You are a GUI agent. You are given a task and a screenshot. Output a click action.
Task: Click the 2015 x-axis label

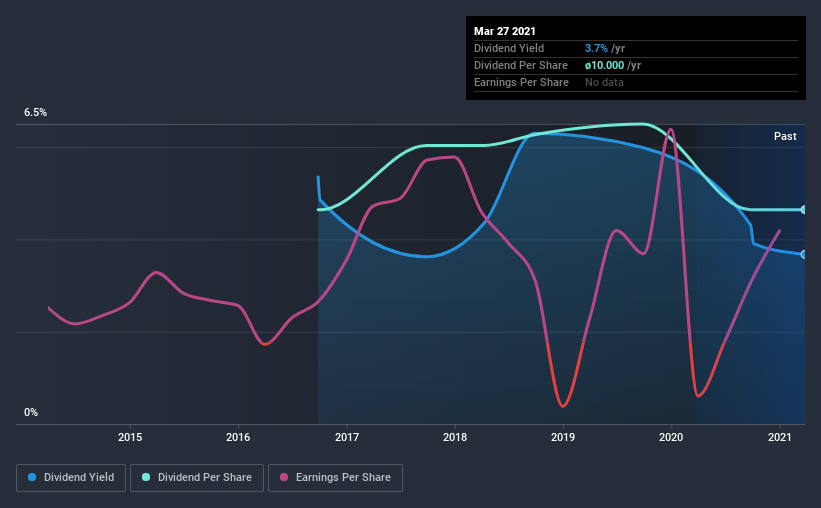(x=130, y=437)
